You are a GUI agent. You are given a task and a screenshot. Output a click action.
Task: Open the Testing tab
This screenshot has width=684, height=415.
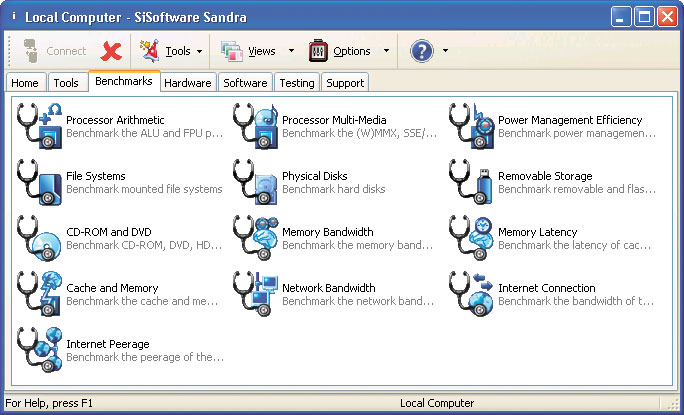click(297, 82)
